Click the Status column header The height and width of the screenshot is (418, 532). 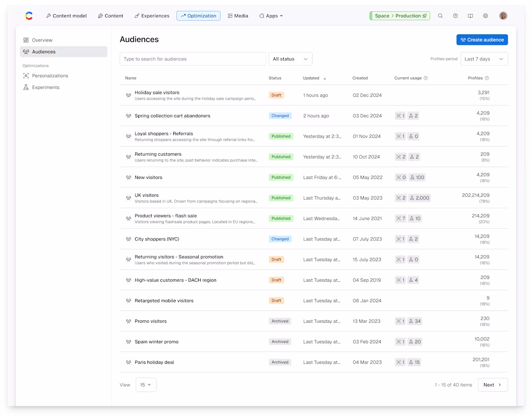(x=275, y=78)
